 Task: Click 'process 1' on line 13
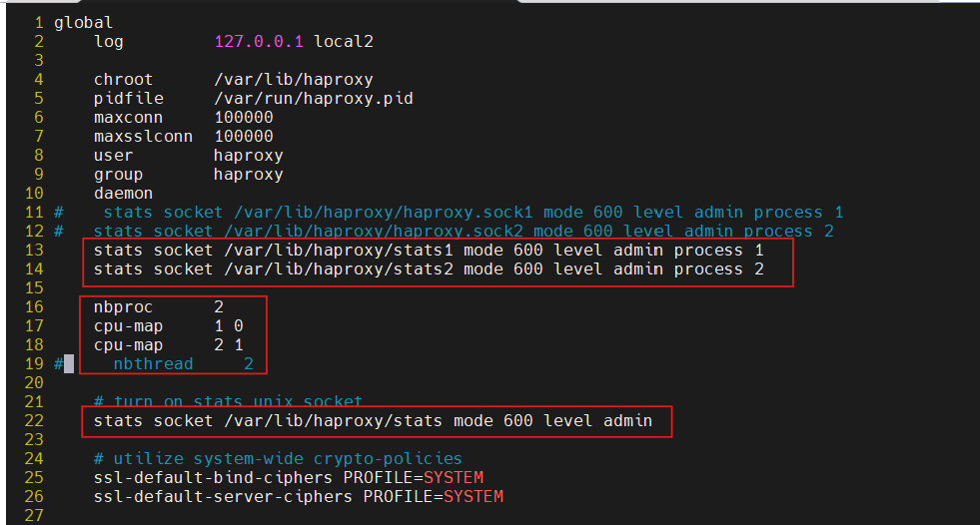tap(718, 251)
